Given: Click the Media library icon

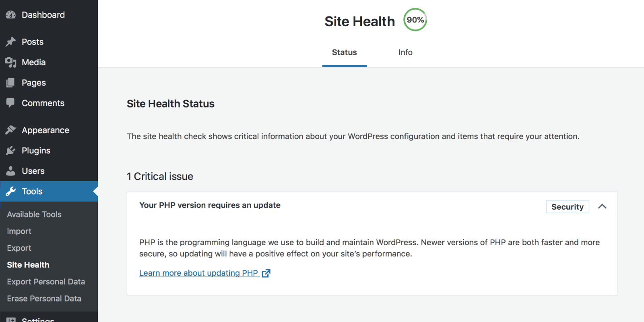Looking at the screenshot, I should [11, 62].
